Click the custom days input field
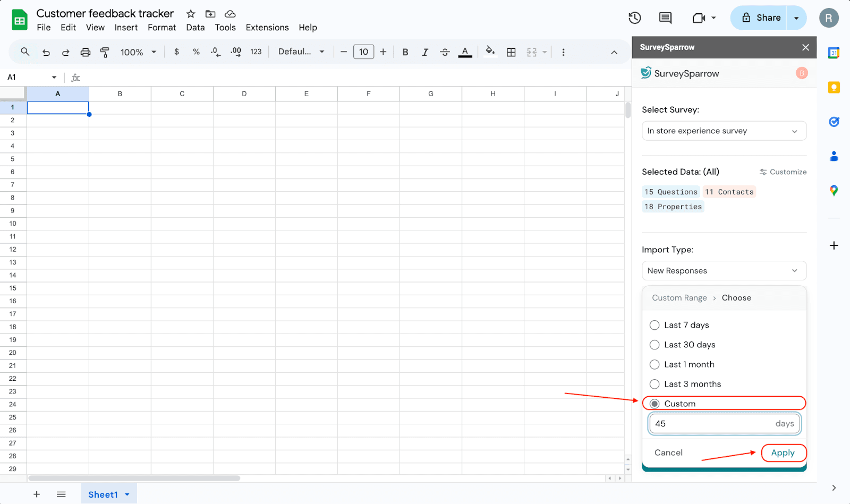The width and height of the screenshot is (850, 504). (713, 424)
